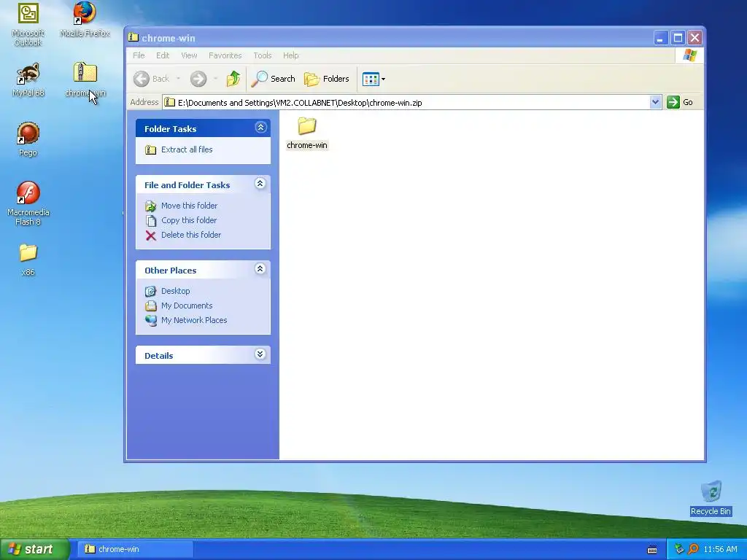Open the Forward history dropdown arrow

coord(215,79)
